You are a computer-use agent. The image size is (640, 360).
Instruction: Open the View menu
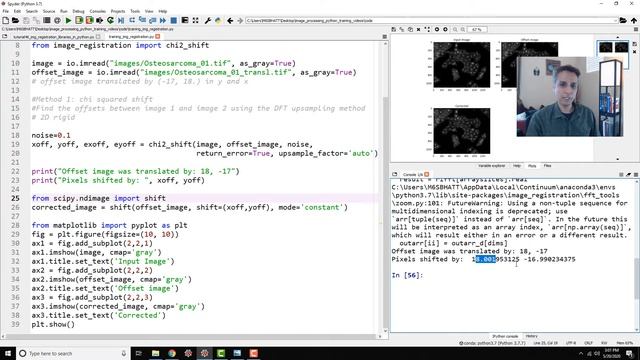coord(149,11)
